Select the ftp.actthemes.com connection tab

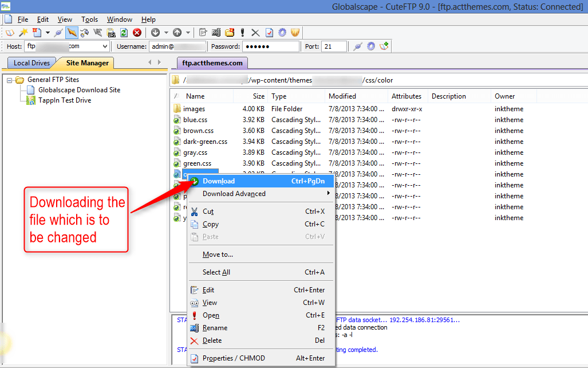pos(212,63)
